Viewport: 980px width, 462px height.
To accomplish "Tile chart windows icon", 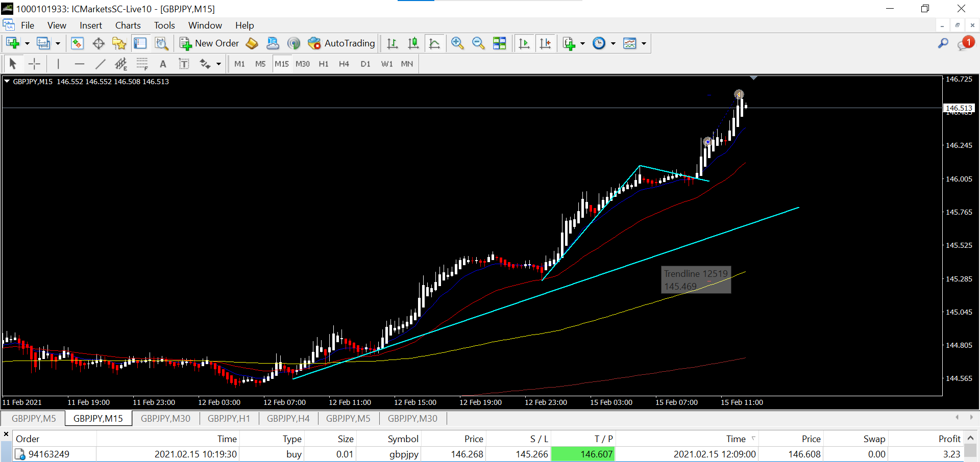I will [499, 43].
